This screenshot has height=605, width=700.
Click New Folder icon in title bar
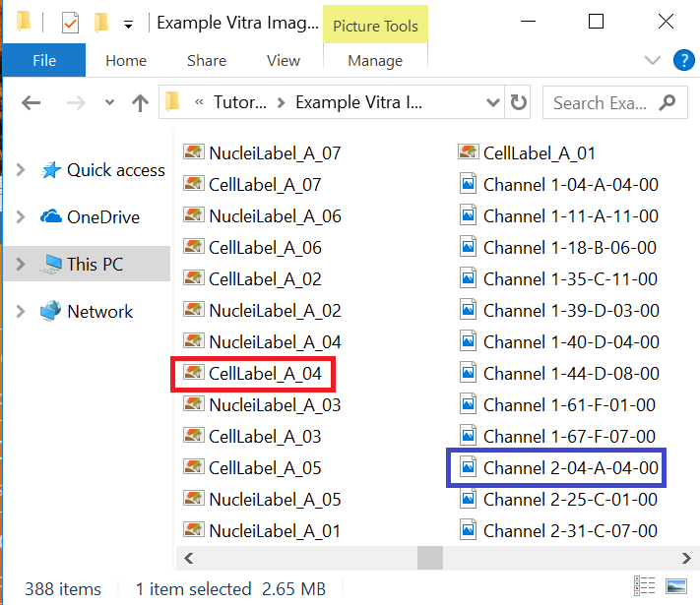tap(101, 23)
